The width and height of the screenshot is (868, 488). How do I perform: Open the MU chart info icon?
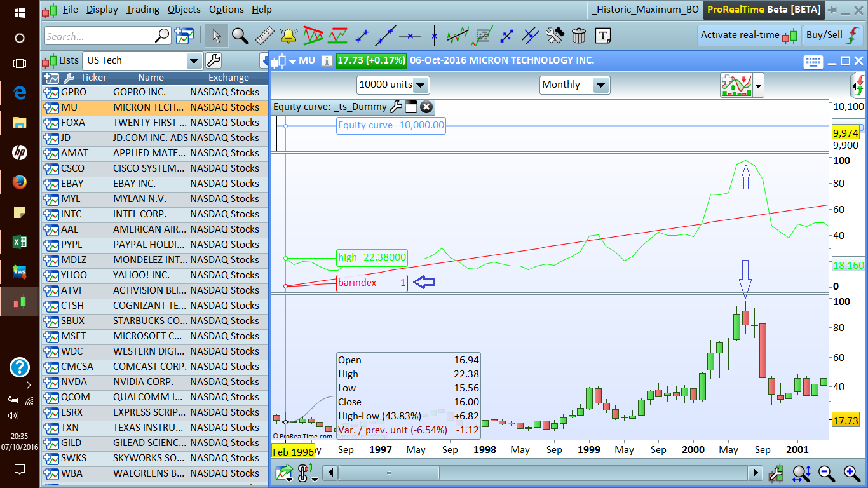click(x=327, y=61)
